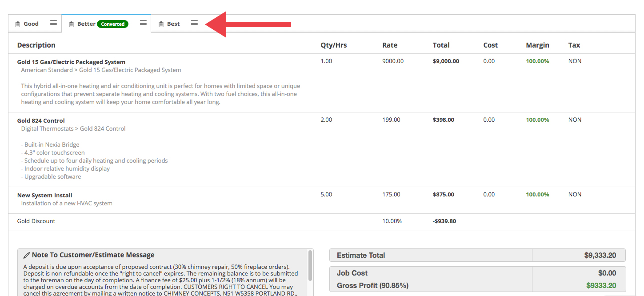Viewport: 644px width, 296px height.
Task: Open the Better tab hamburger menu
Action: click(143, 23)
